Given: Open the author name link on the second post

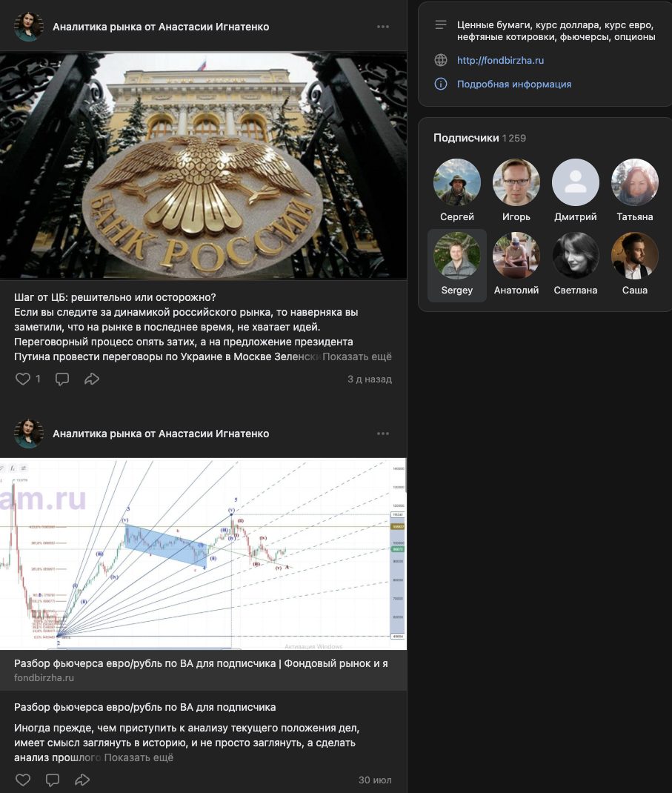Looking at the screenshot, I should coord(161,434).
